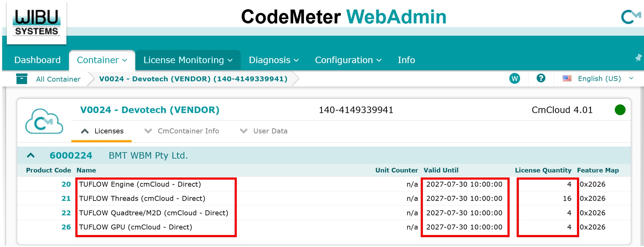Click the WIBU Systems logo
644x247 pixels.
coord(37,23)
